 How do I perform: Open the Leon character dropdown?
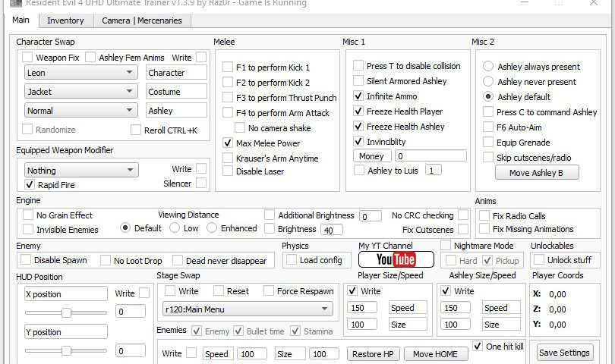80,73
